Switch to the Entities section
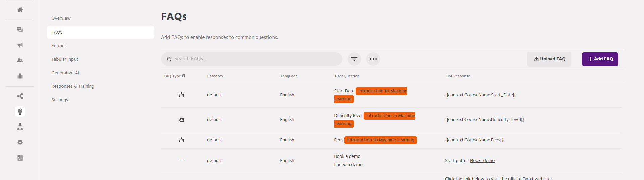Viewport: 644px width, 180px height. click(59, 46)
